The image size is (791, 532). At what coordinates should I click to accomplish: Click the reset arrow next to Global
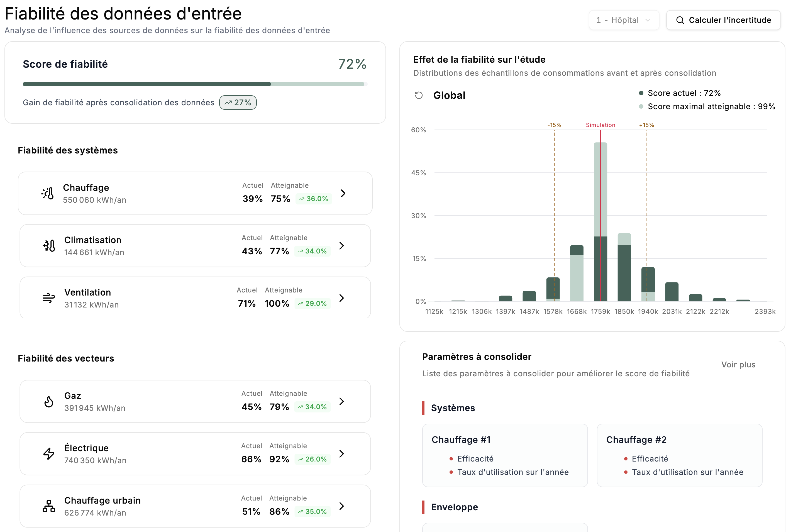point(419,95)
